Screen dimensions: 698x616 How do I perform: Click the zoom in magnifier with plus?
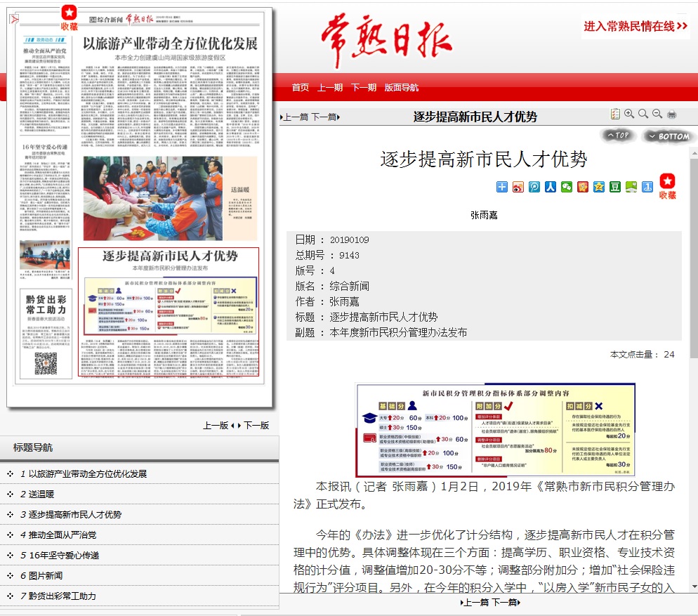point(629,114)
